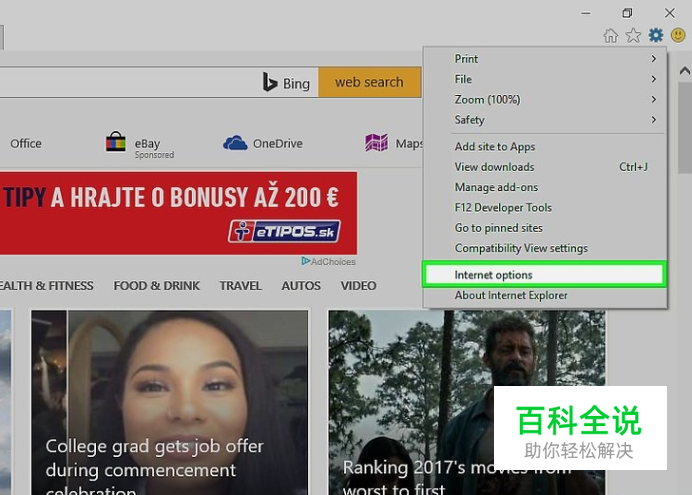Select Zoom (100%) menu entry
Screen dimensions: 692x495
[487, 99]
